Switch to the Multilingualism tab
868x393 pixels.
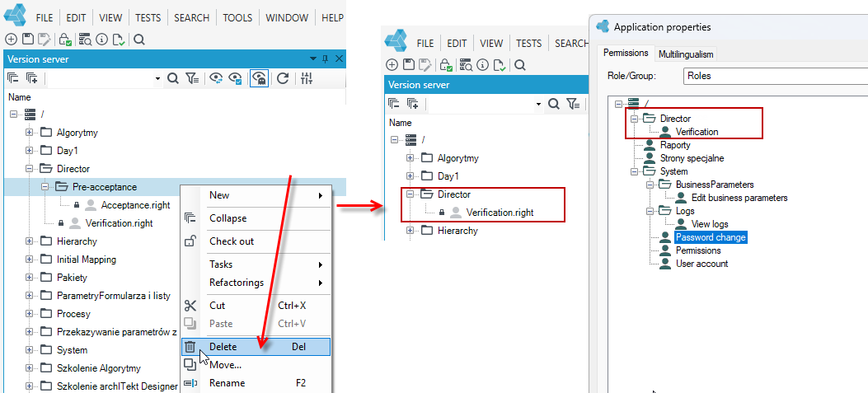coord(686,54)
